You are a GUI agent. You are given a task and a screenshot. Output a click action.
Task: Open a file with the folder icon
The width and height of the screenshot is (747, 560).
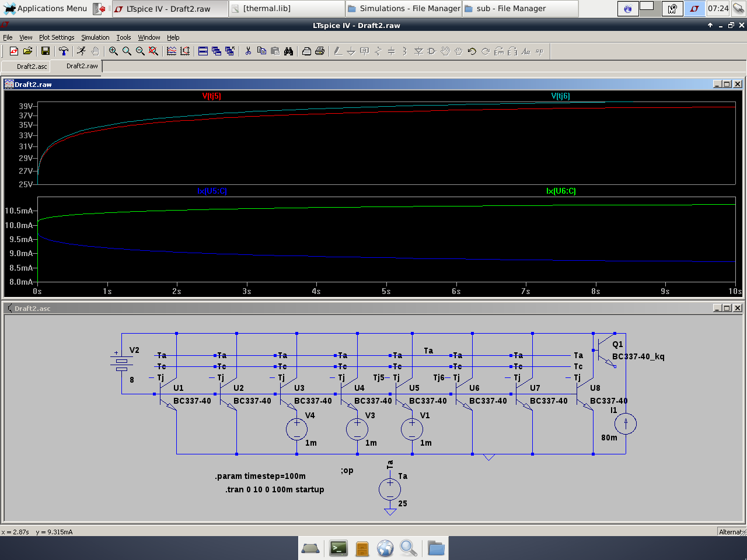[27, 51]
